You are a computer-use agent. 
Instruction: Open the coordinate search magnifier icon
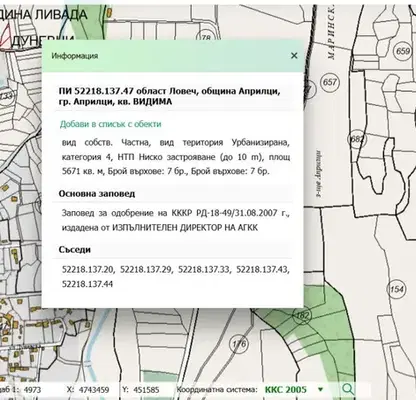[x=348, y=389]
